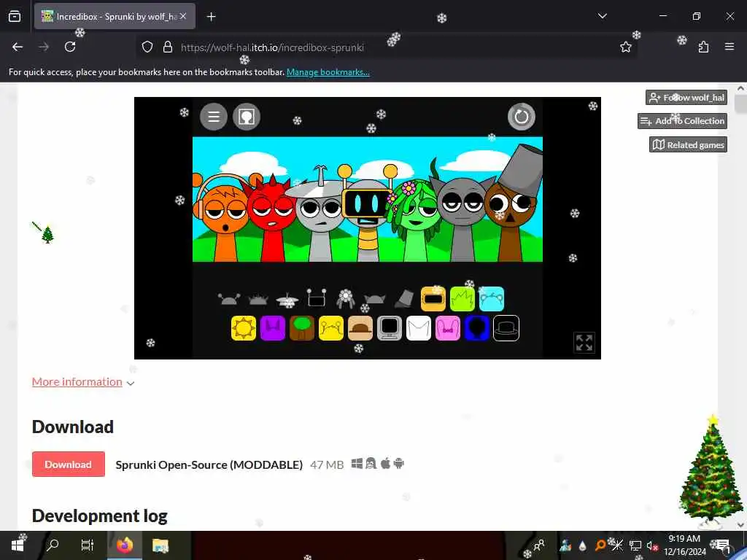Open Related games
747x560 pixels.
[688, 145]
